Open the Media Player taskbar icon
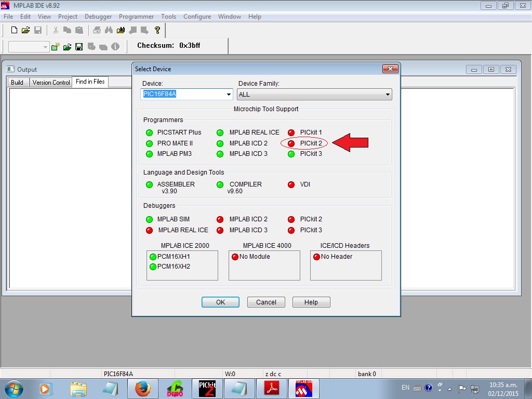 [x=46, y=389]
